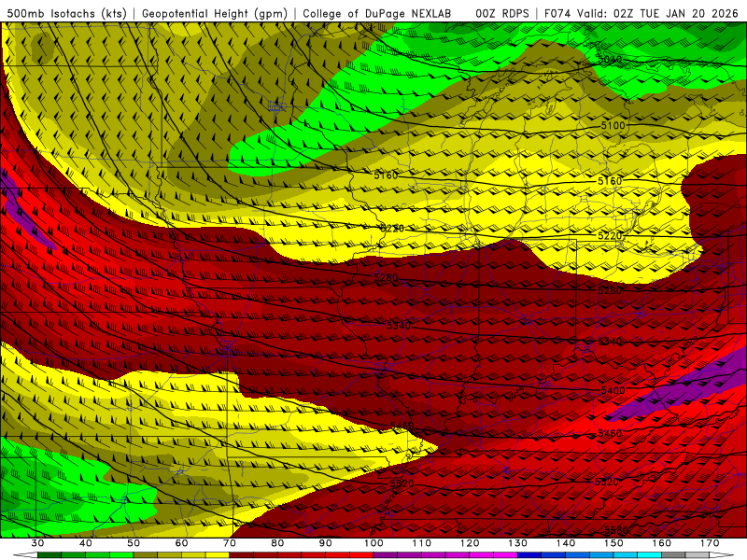The width and height of the screenshot is (747, 560).
Task: Click the legend value 30
Action: coord(37,543)
